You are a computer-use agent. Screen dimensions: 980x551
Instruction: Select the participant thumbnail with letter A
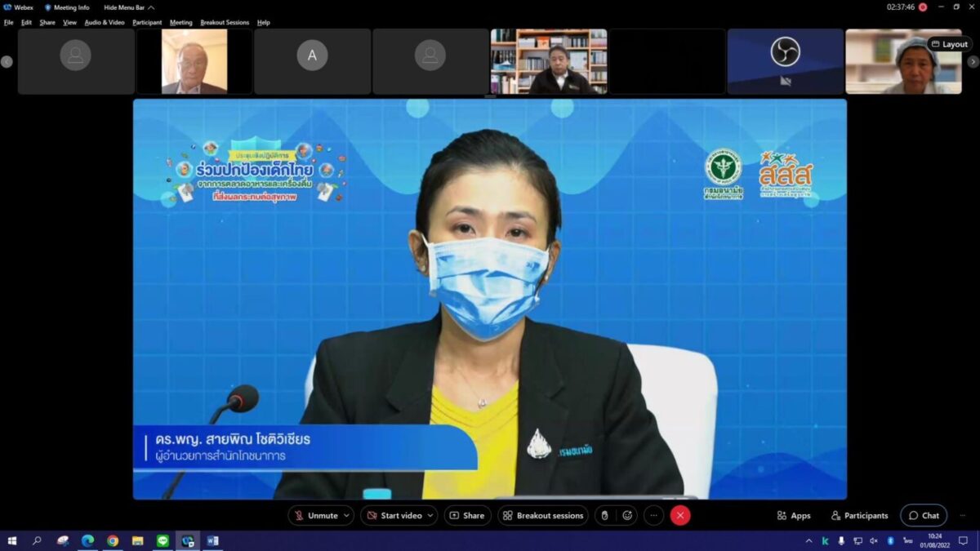point(312,61)
